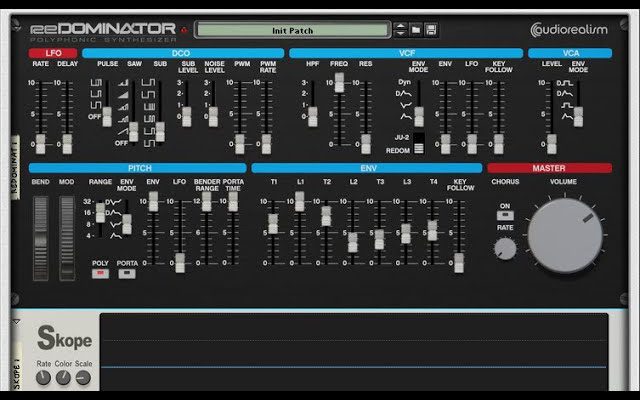Click the Skope Color knob
This screenshot has width=640, height=400.
pyautogui.click(x=64, y=378)
